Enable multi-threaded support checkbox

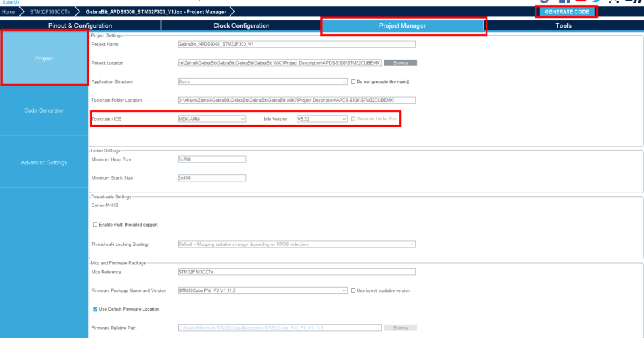tap(96, 225)
